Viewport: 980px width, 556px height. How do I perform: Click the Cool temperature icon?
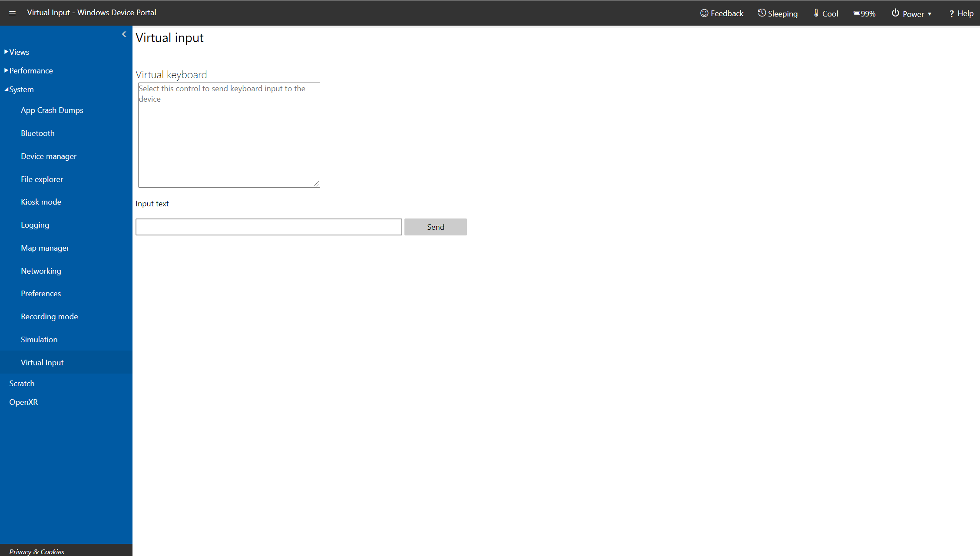pyautogui.click(x=816, y=13)
